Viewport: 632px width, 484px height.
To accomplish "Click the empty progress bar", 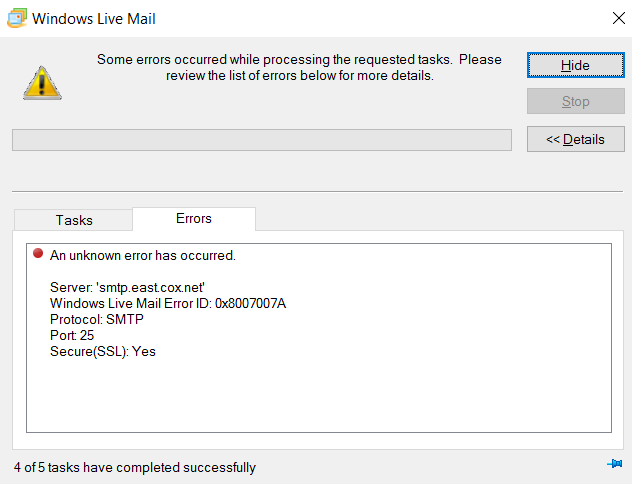I will pyautogui.click(x=262, y=140).
